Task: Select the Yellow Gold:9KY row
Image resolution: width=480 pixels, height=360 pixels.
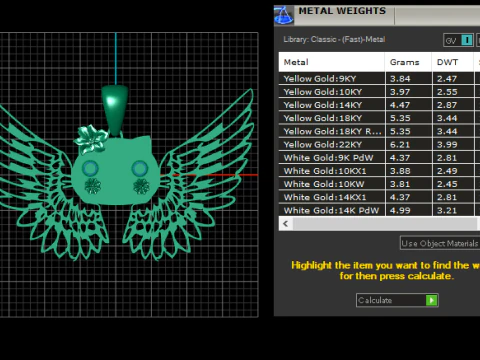Action: pos(379,79)
